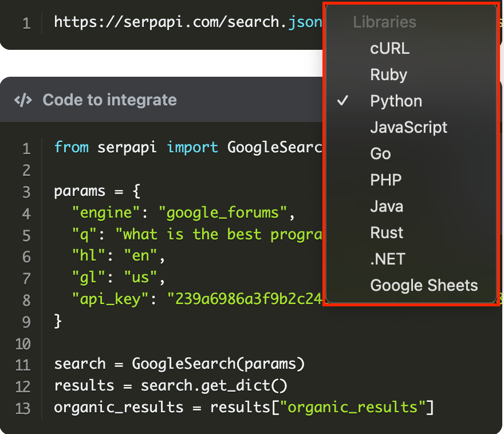Select the Google Sheets option

tap(424, 286)
